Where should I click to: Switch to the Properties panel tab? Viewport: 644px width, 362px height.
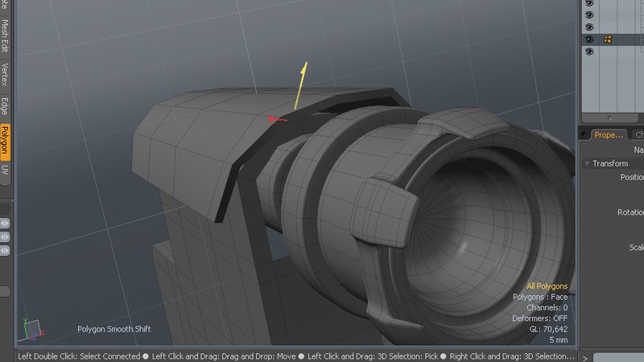coord(609,134)
